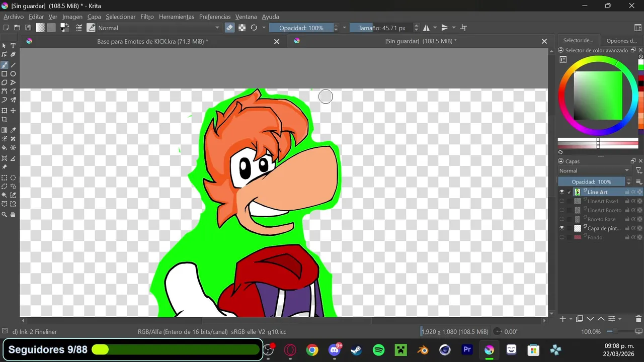
Task: Open the brush blending mode Normal dropdown
Action: coord(159,28)
